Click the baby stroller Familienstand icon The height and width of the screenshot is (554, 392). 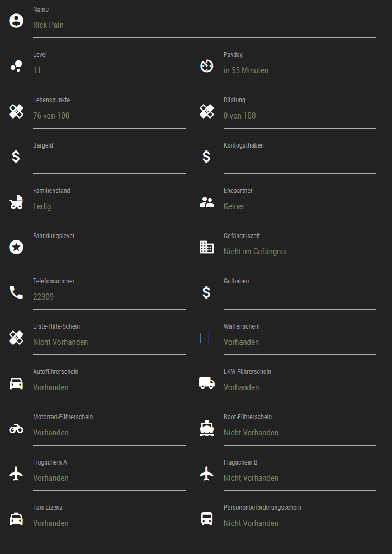(x=16, y=202)
